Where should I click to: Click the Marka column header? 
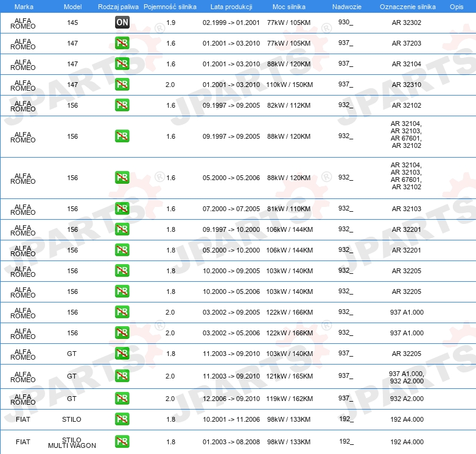click(24, 7)
